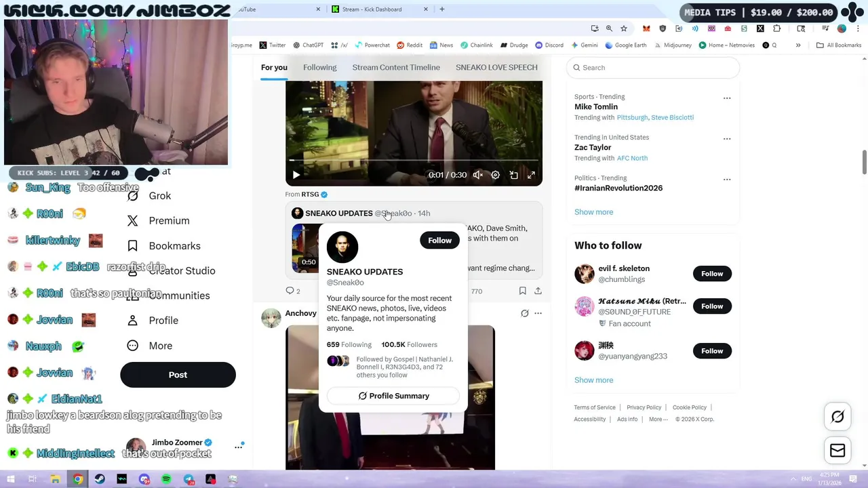This screenshot has height=488, width=868.
Task: Open Jimbo Zoomer account options menu
Action: point(239,447)
